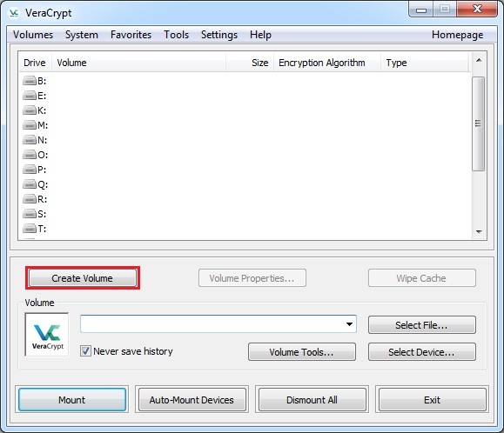Expand the volume path dropdown arrow

(x=349, y=323)
